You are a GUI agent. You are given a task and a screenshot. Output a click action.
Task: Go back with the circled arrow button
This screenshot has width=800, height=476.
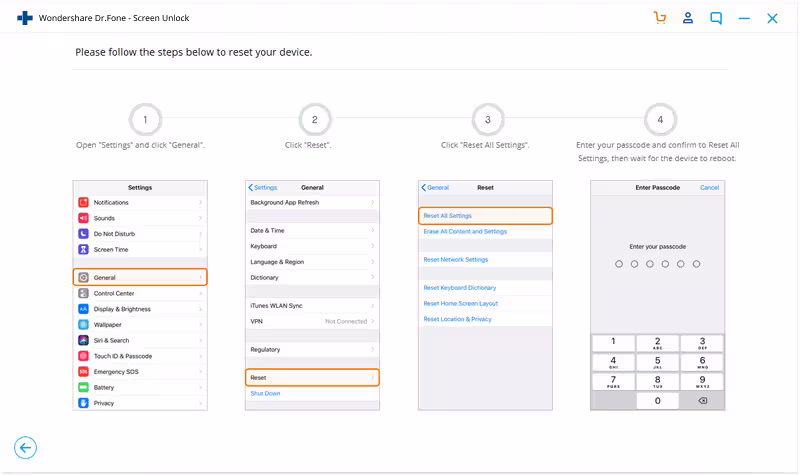pos(25,448)
